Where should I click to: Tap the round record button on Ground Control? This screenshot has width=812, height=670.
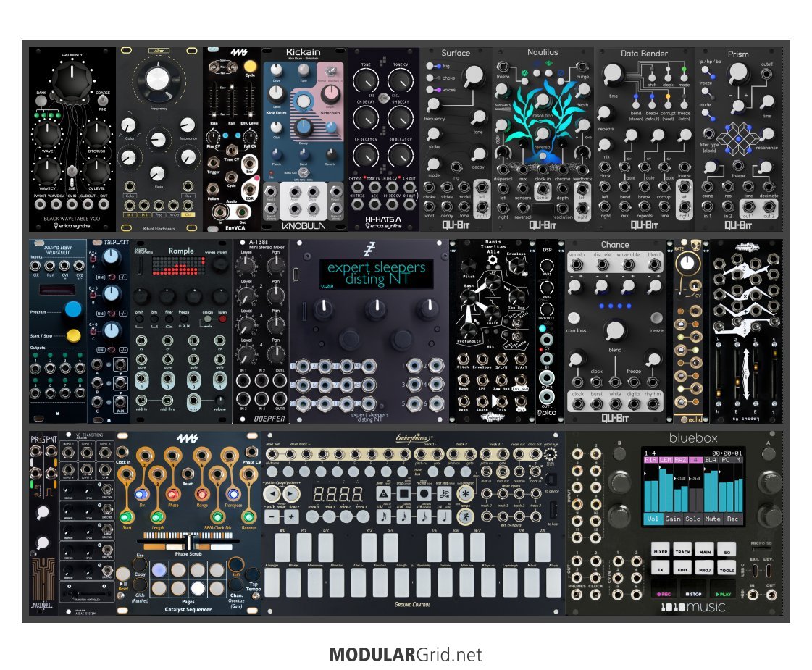424,493
